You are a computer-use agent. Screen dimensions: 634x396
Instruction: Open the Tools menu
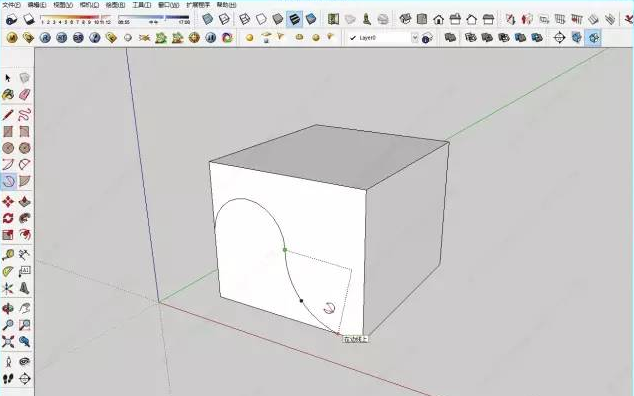(x=142, y=5)
